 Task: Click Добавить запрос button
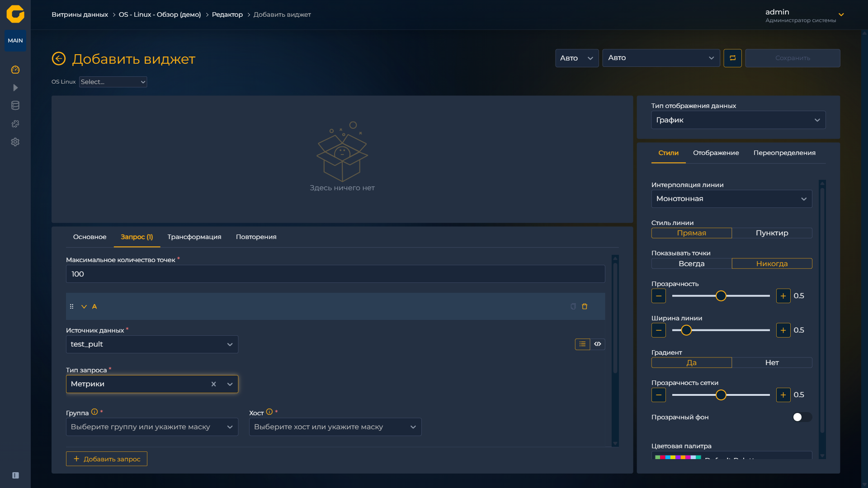pyautogui.click(x=107, y=459)
